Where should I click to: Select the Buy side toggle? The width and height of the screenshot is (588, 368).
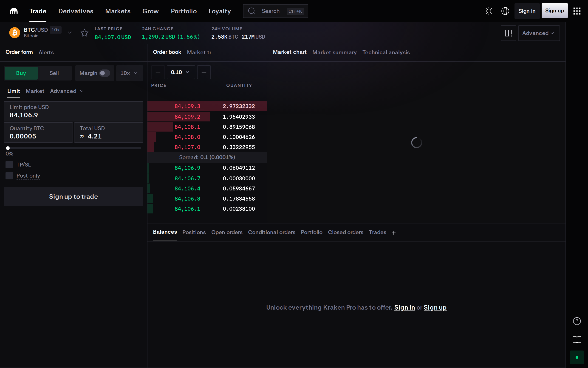(x=21, y=73)
